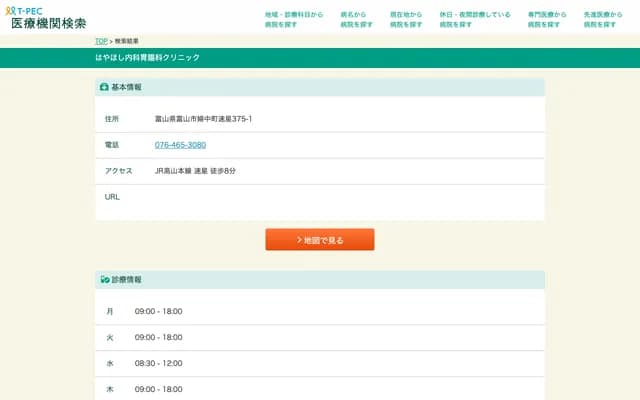Open 先進医療から病院を探す menu
Image resolution: width=640 pixels, height=400 pixels.
click(x=603, y=19)
